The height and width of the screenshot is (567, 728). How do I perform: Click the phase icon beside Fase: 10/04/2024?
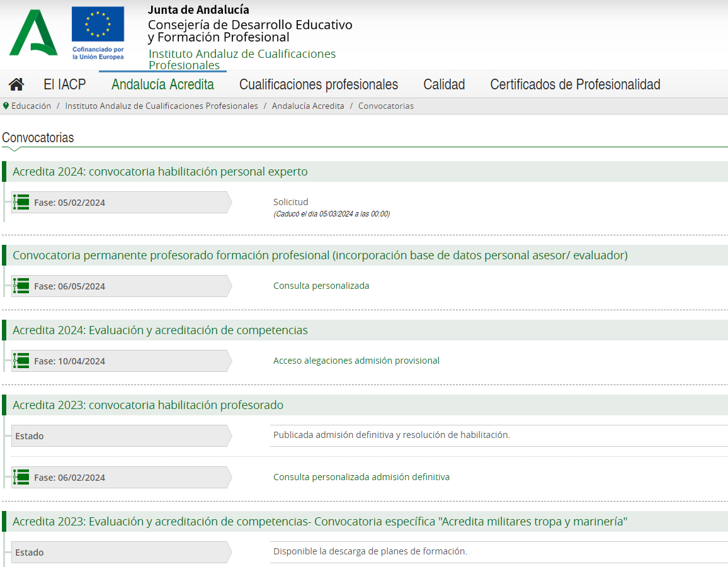pos(21,361)
